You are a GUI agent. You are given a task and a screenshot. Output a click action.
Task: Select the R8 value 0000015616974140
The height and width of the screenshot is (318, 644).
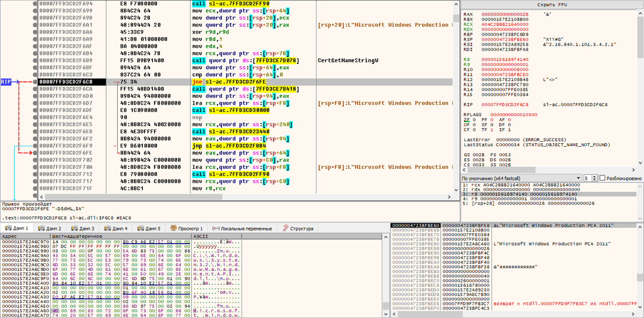coord(506,60)
